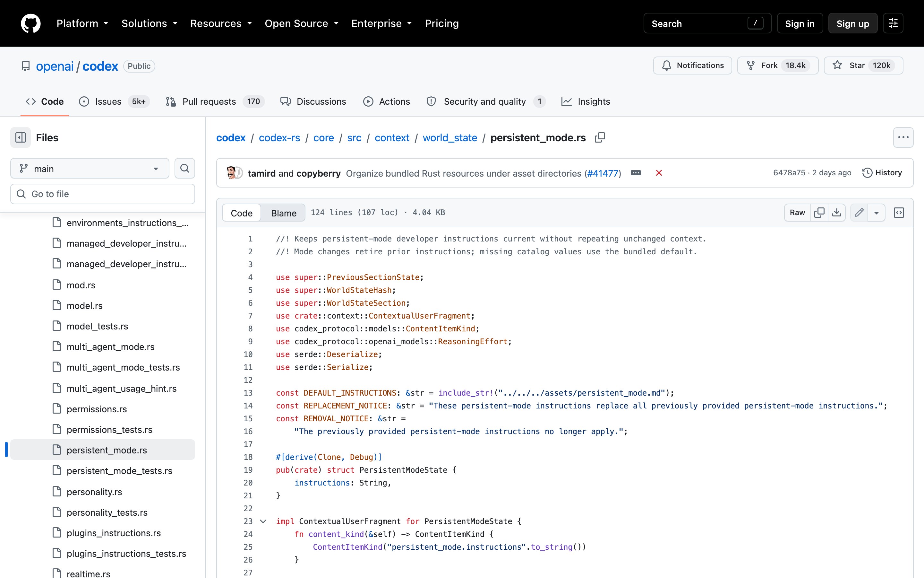Open the openai organization link
Screen dimensions: 924x578
55,66
